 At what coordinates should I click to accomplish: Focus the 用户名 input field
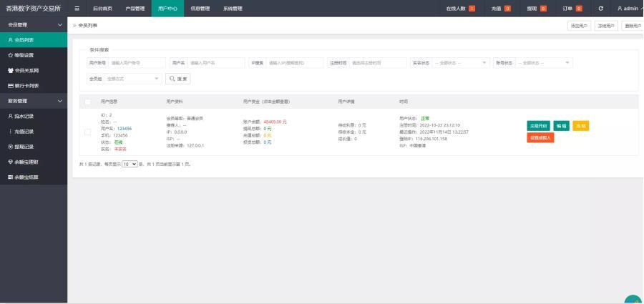216,63
